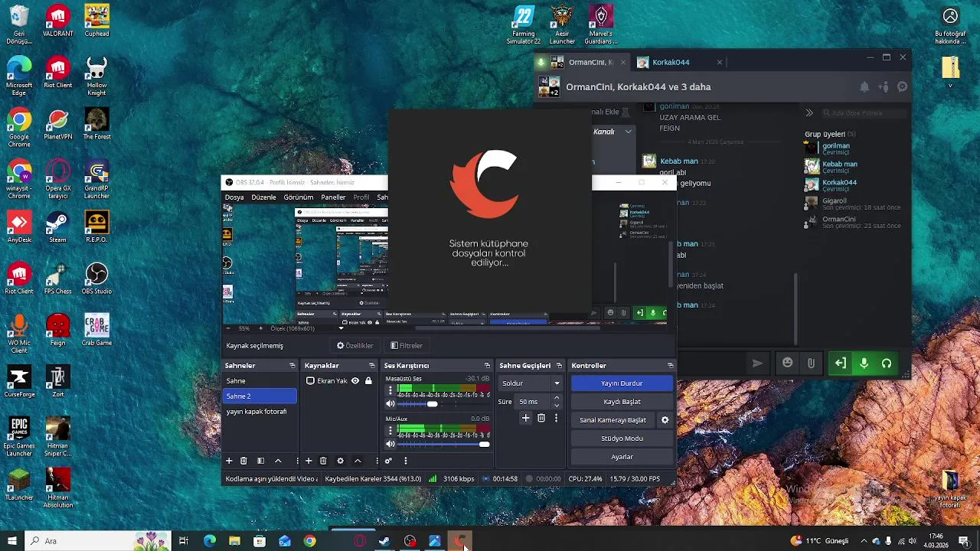Open Dosya menu in OBS
Screen dimensions: 980x551
[234, 197]
